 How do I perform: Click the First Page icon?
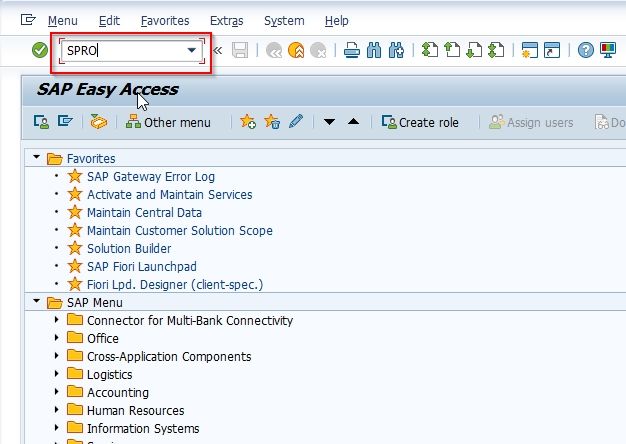[430, 50]
